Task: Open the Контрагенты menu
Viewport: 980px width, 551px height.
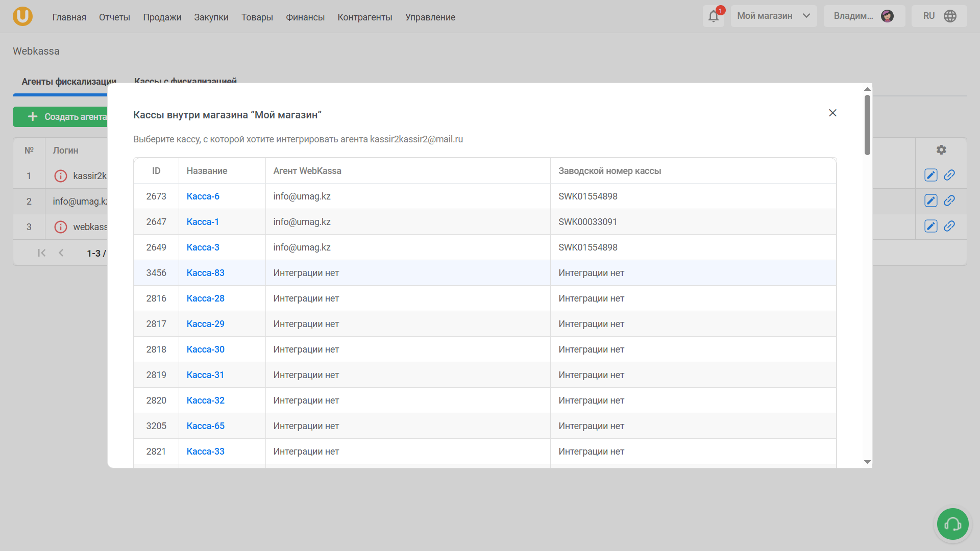Action: (x=364, y=17)
